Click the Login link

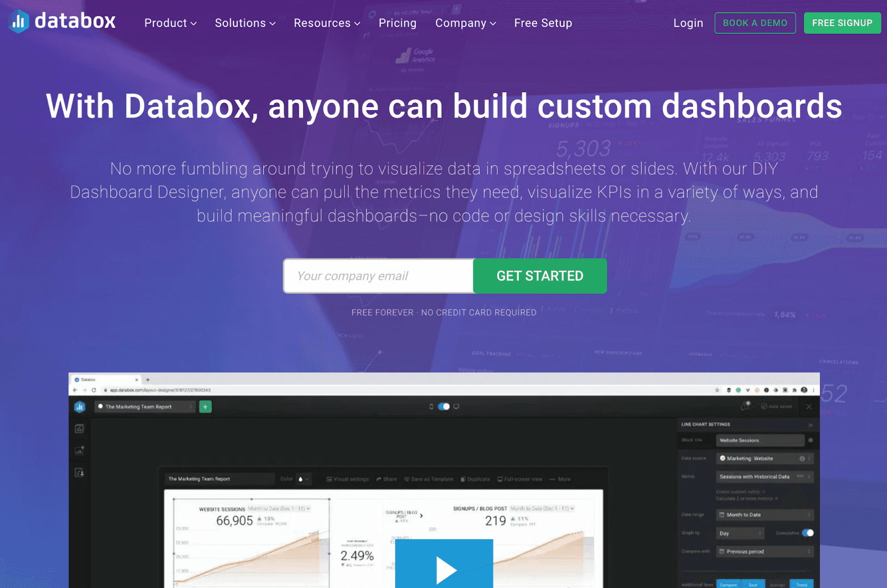[688, 23]
